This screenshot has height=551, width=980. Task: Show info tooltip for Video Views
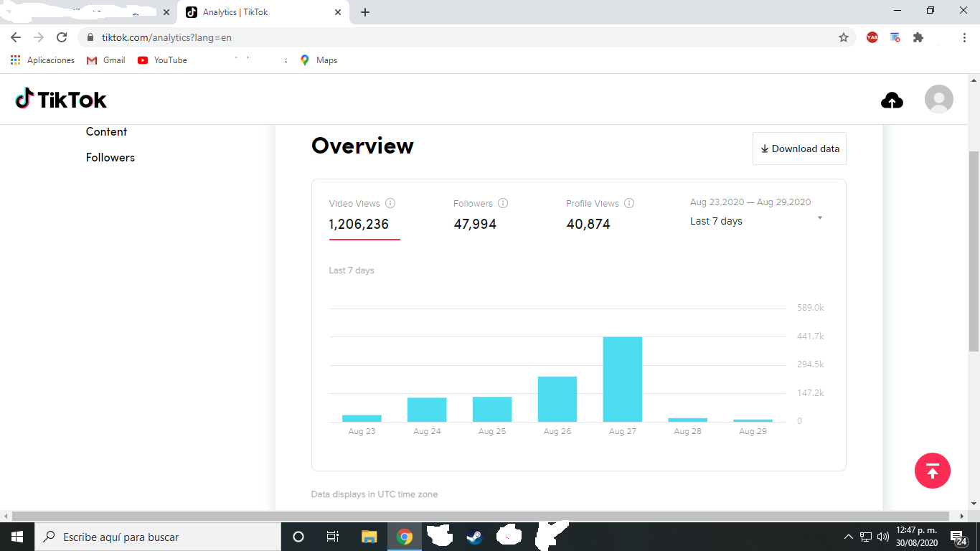click(390, 203)
